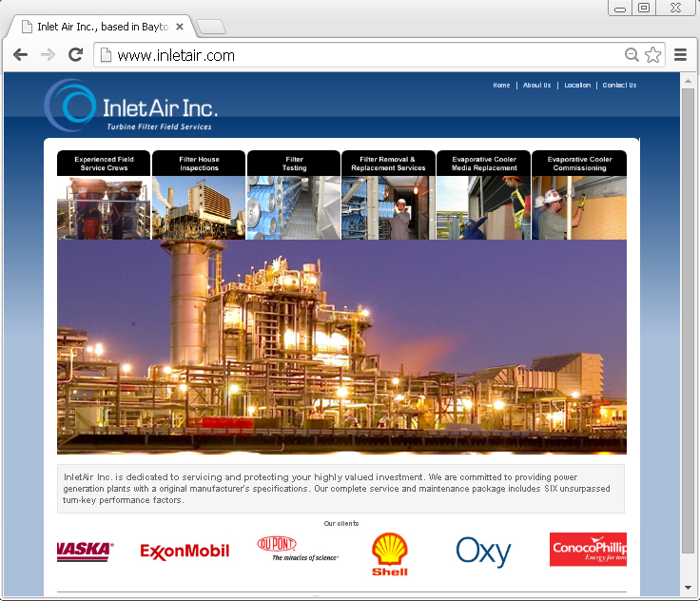This screenshot has width=700, height=601.
Task: Bookmark this page with star icon
Action: [x=652, y=55]
